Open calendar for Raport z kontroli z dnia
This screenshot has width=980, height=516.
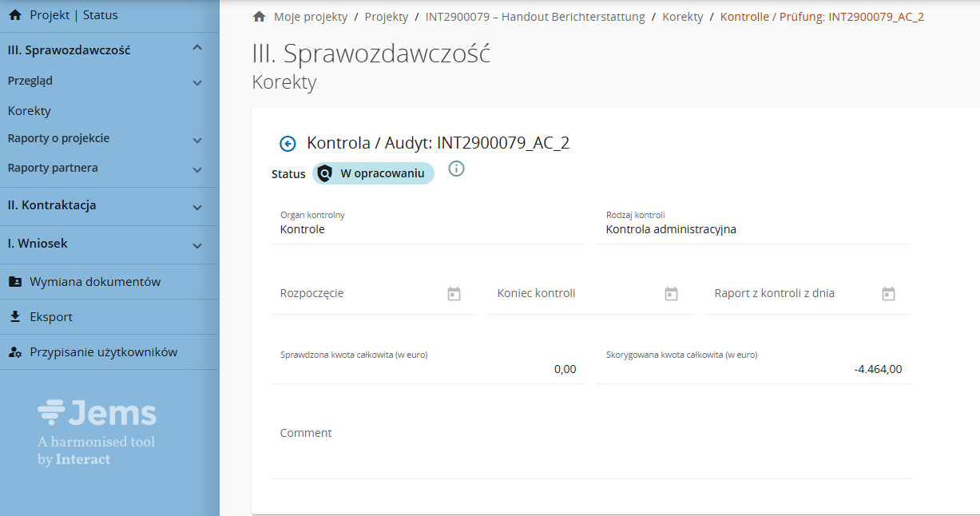coord(888,294)
